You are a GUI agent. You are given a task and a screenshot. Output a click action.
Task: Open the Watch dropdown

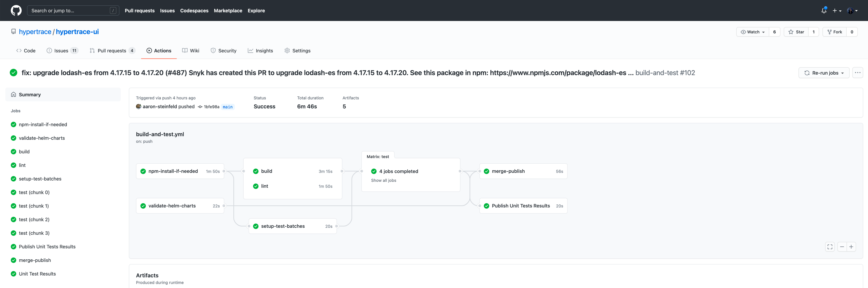pyautogui.click(x=753, y=32)
